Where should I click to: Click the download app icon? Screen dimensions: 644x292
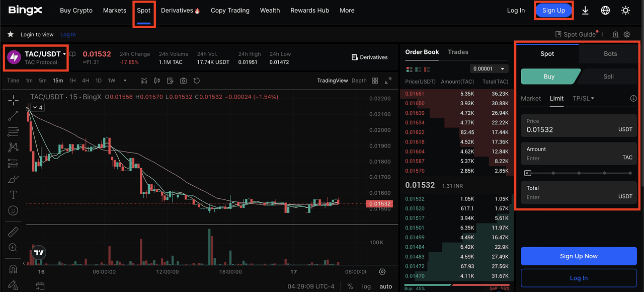tap(585, 11)
